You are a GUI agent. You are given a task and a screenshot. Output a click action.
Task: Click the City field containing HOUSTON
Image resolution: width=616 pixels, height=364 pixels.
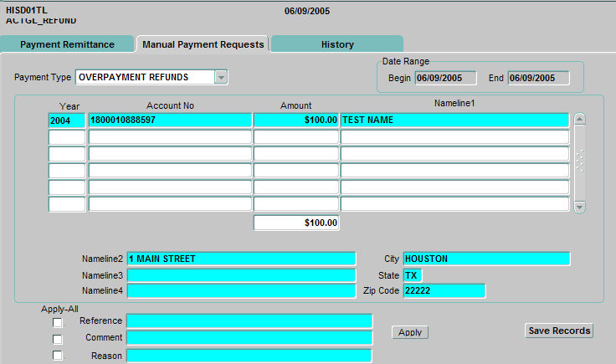(x=485, y=259)
